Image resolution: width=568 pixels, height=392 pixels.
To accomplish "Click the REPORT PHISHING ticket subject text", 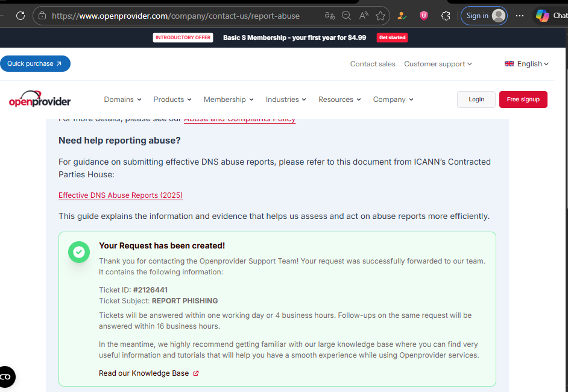I will pos(185,301).
